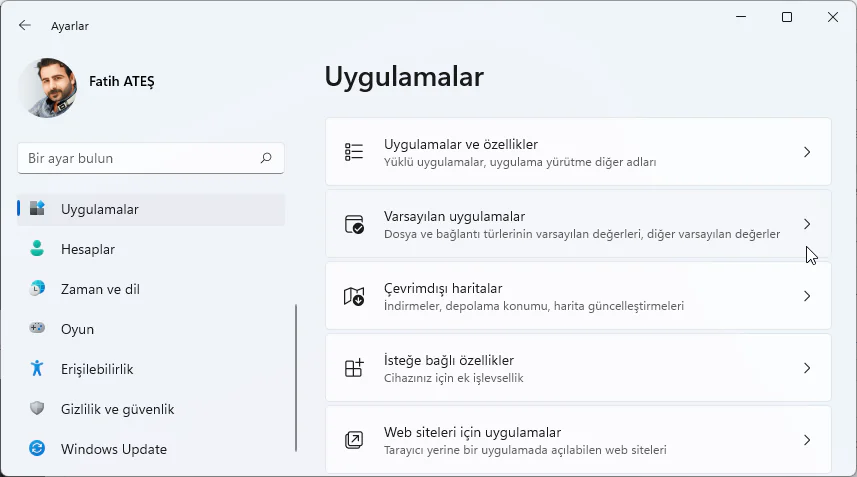Click Fatih ATEŞ profile picture
Image resolution: width=857 pixels, height=477 pixels.
coord(47,87)
